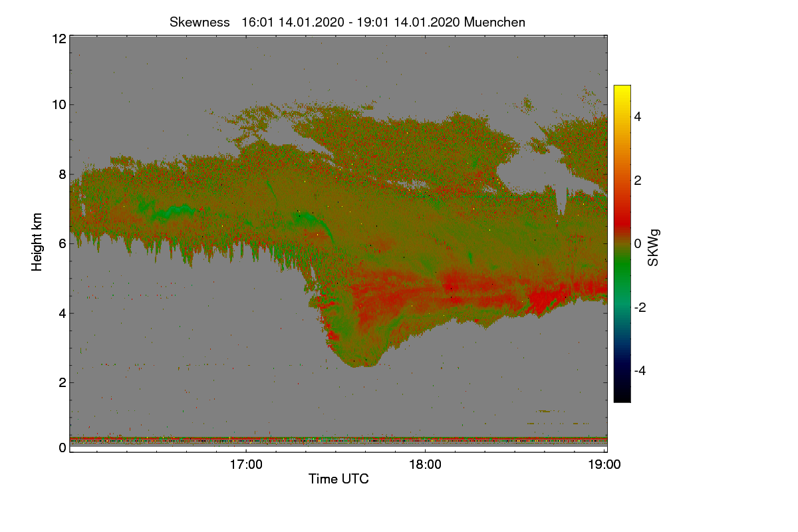Click the plot title "Skewness 16:01 14.01.2020 - 19:01 14.01.2020 Muenchen"
The width and height of the screenshot is (798, 532).
[x=347, y=22]
